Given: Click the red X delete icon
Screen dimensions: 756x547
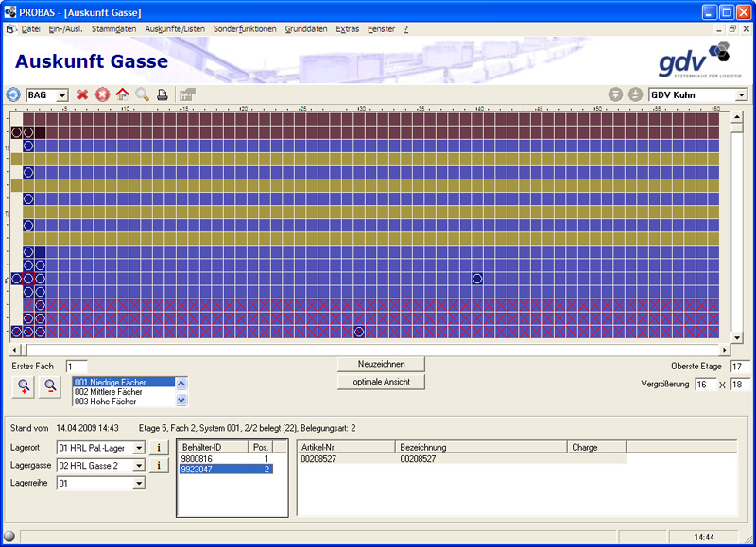Looking at the screenshot, I should (82, 94).
